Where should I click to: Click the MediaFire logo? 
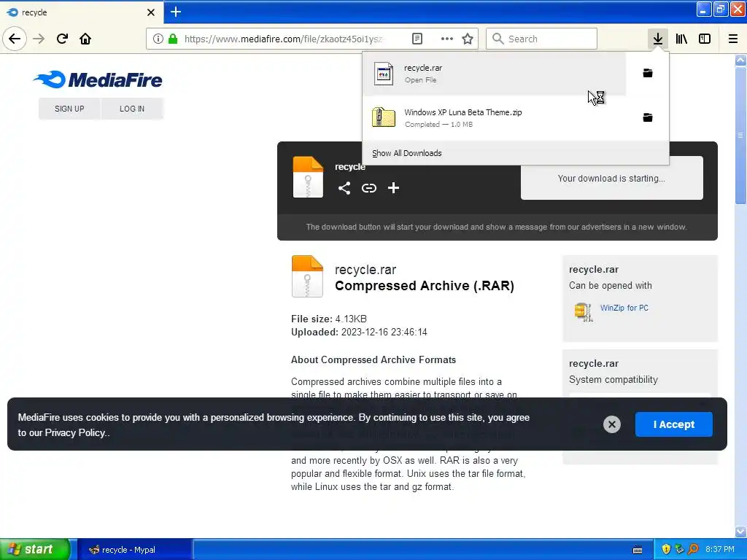tap(98, 79)
